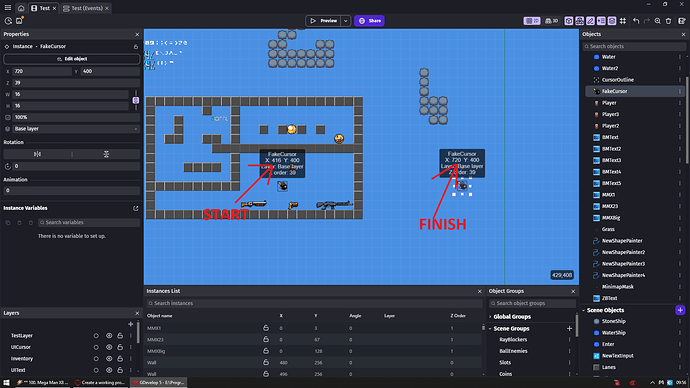Open options menu for RayBlockers group
Screen dimensions: 690x388
coord(569,340)
